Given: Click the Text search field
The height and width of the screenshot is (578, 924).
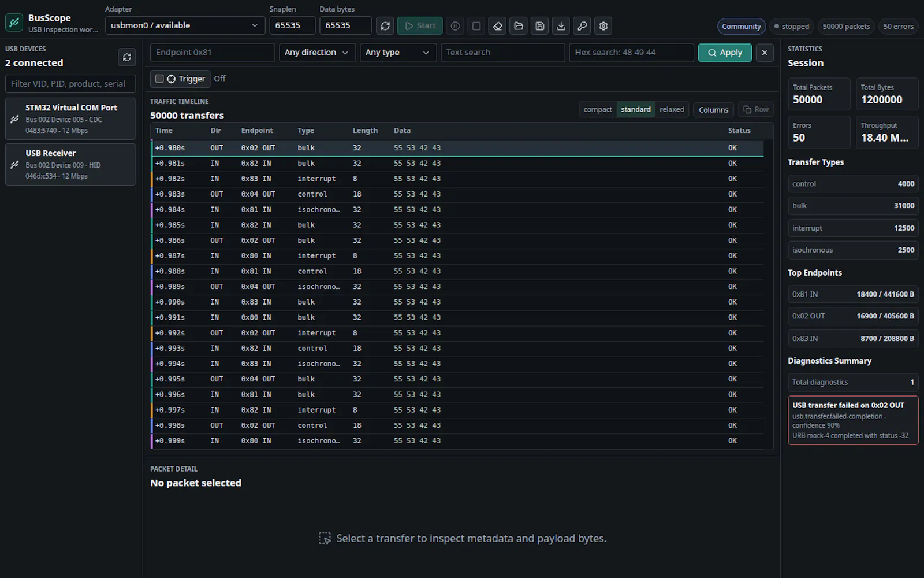Looking at the screenshot, I should pyautogui.click(x=503, y=53).
